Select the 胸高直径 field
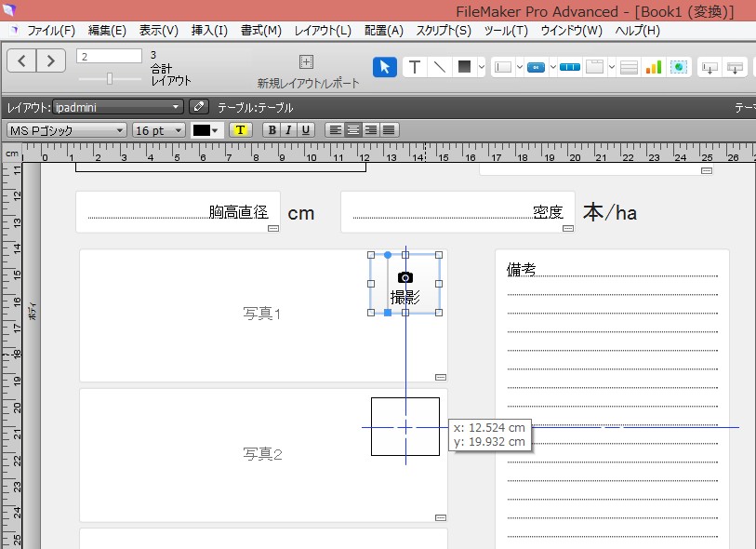The height and width of the screenshot is (549, 756). point(178,212)
